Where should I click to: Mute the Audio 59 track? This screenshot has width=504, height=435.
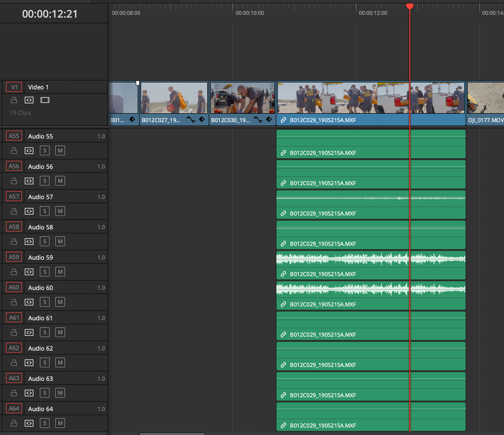pos(60,272)
